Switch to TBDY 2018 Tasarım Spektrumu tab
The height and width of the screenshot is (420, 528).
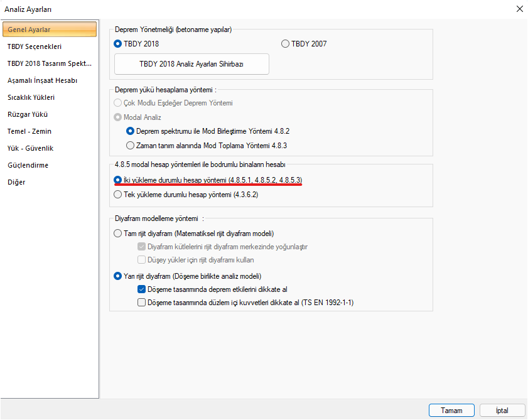pos(49,63)
